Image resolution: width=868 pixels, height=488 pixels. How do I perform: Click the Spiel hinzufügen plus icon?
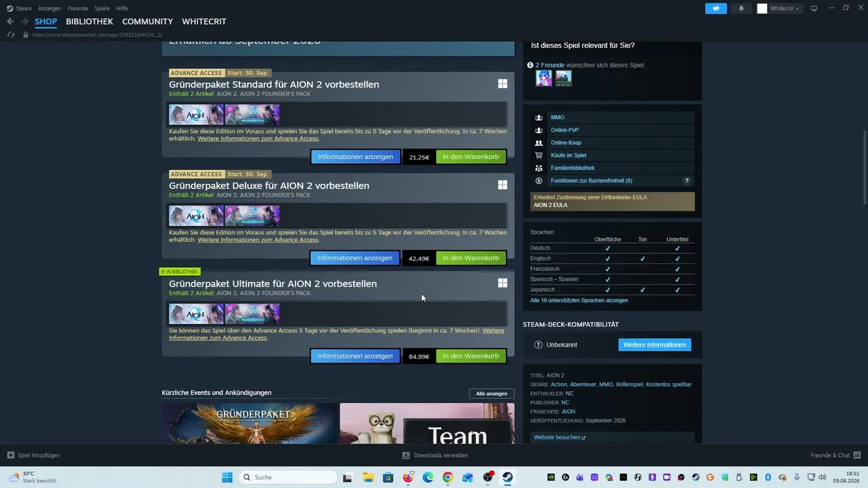(10, 455)
